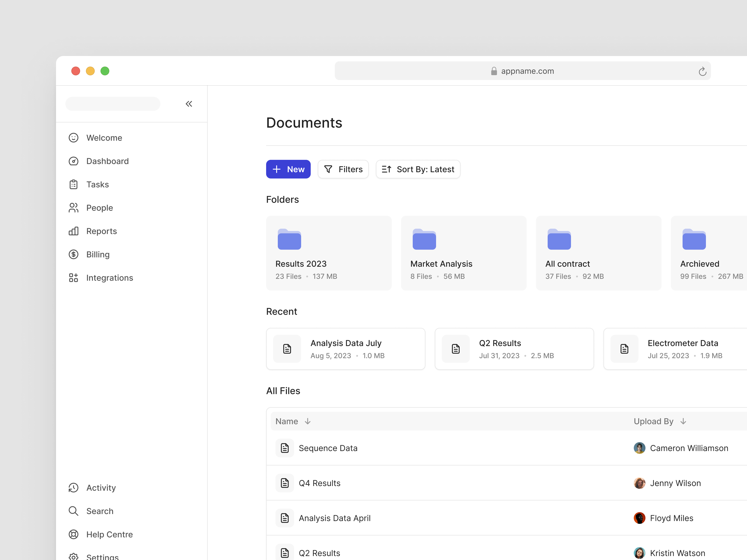Select the Q4 Results file name
This screenshot has width=747, height=560.
tap(320, 483)
